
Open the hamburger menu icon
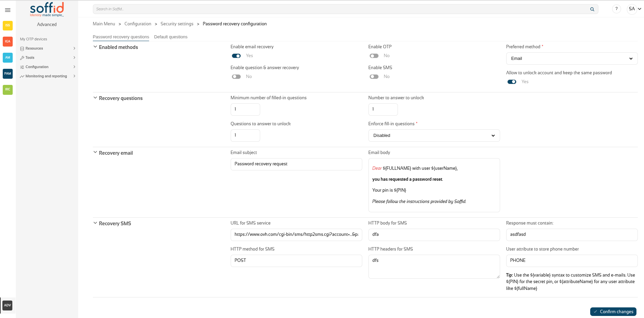click(x=8, y=10)
